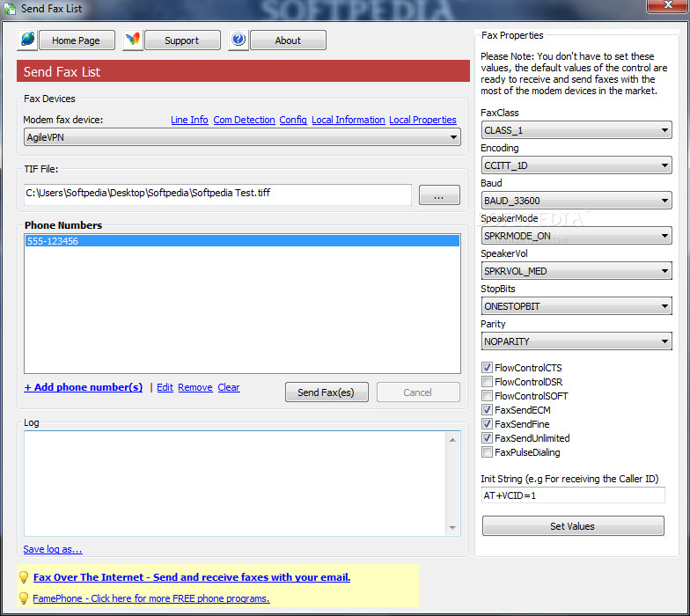Click the Log scrollbar up arrow
This screenshot has width=690, height=616.
[452, 440]
